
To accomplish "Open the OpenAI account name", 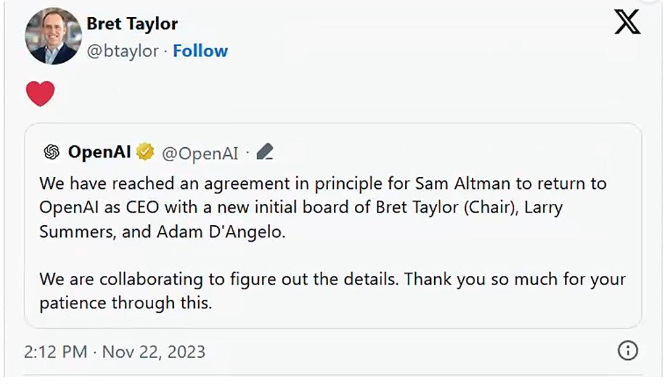I will pyautogui.click(x=100, y=152).
